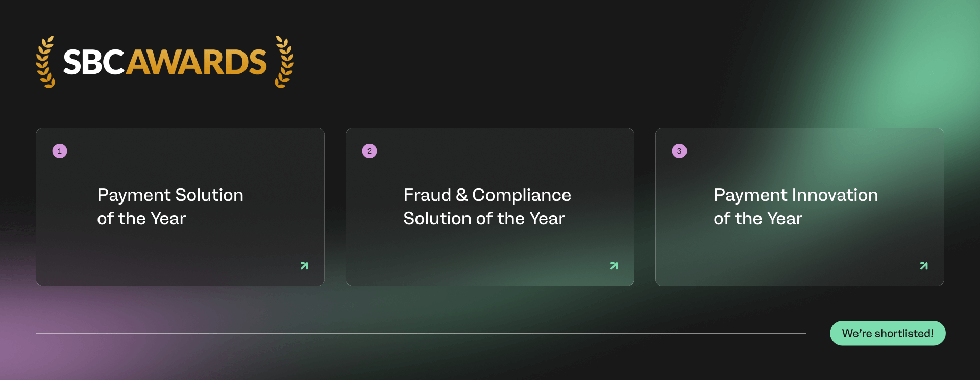Click the We're shortlisted badge

pyautogui.click(x=888, y=333)
